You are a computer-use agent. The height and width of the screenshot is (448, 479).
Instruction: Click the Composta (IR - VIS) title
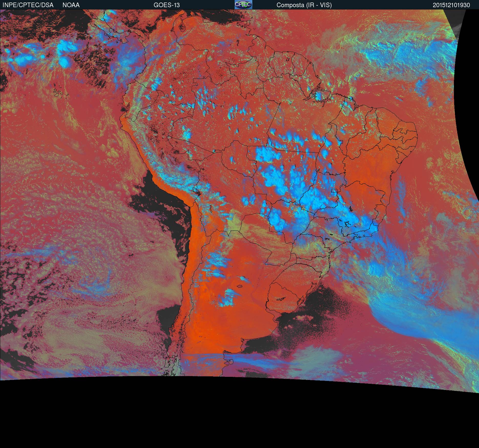coord(304,5)
